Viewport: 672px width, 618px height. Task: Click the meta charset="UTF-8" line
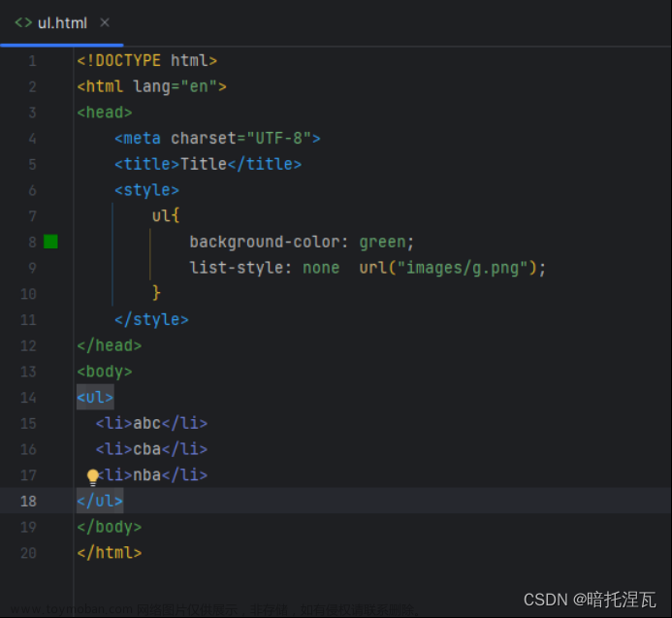(x=217, y=138)
